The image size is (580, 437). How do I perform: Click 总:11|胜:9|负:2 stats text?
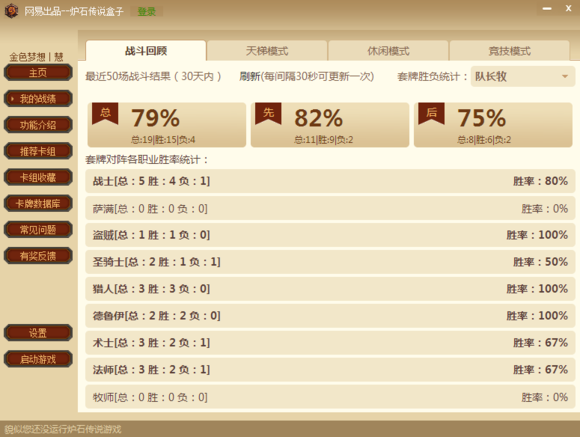(x=324, y=140)
